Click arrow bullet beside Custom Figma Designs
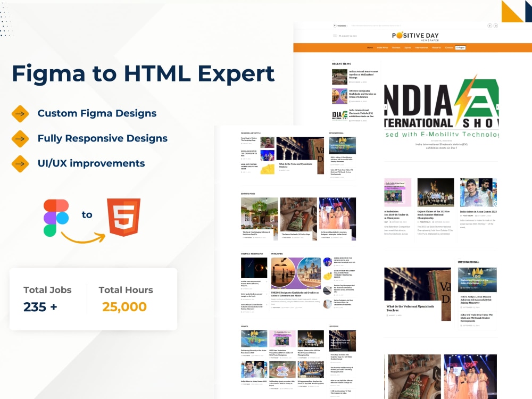 [20, 114]
